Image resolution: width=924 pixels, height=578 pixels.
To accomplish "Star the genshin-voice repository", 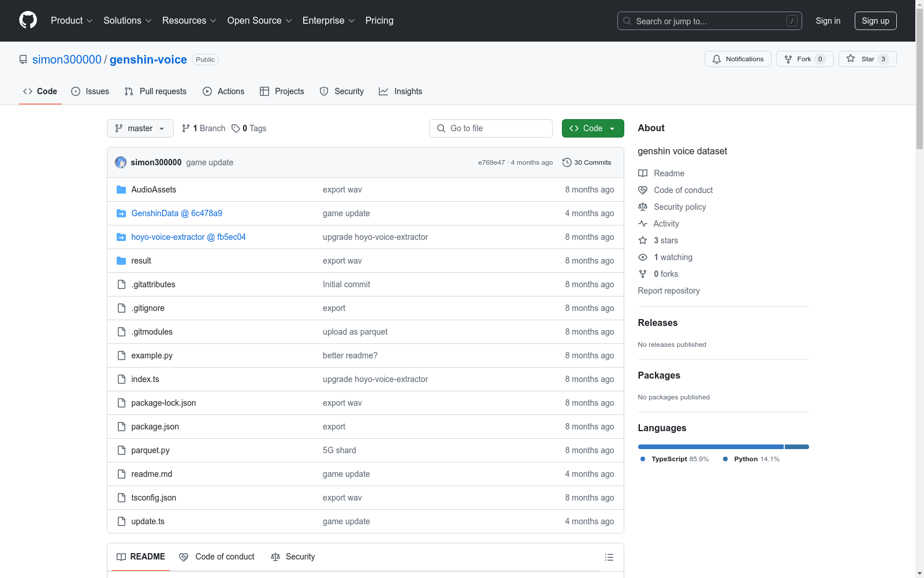I will [x=867, y=59].
